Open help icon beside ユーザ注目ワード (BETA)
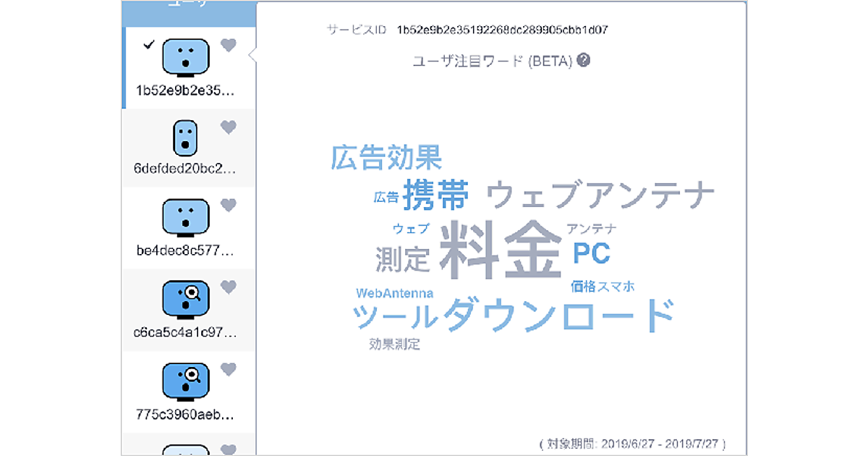The height and width of the screenshot is (456, 868). click(584, 60)
